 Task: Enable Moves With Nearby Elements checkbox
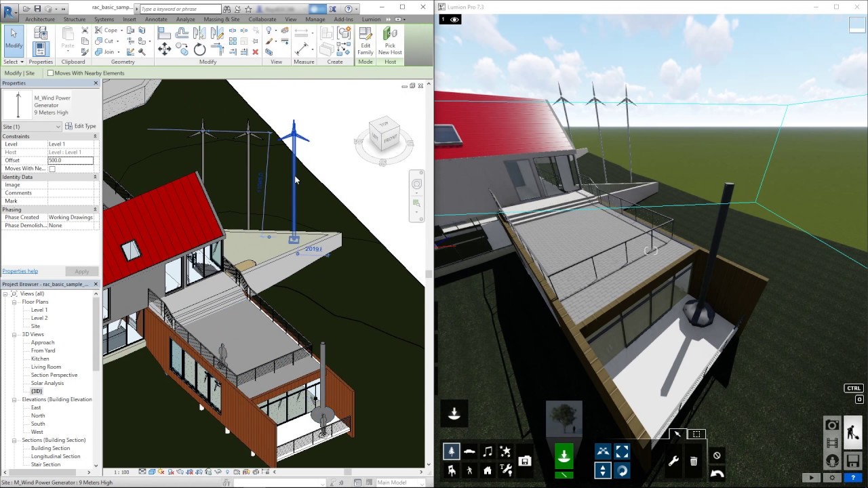(x=50, y=73)
